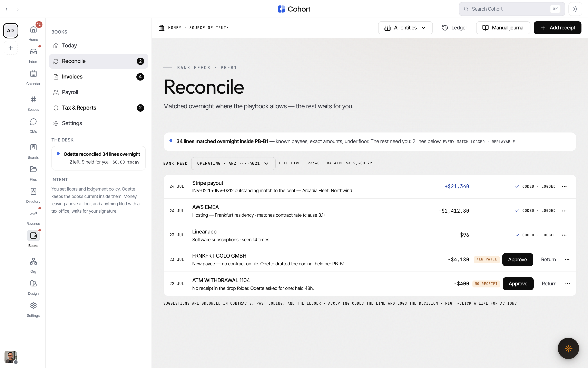Go back with the left arrow
The image size is (588, 368).
tap(7, 9)
